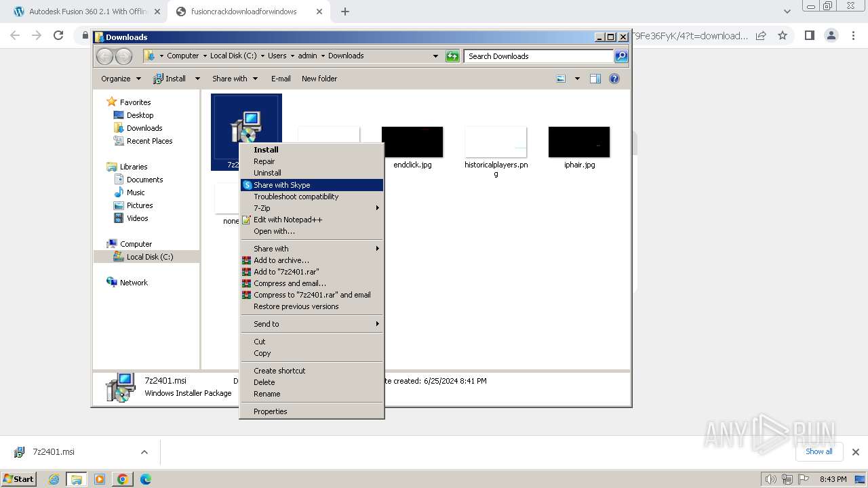This screenshot has width=868, height=488.
Task: Click the Explorer Forward arrow button
Action: click(x=123, y=56)
